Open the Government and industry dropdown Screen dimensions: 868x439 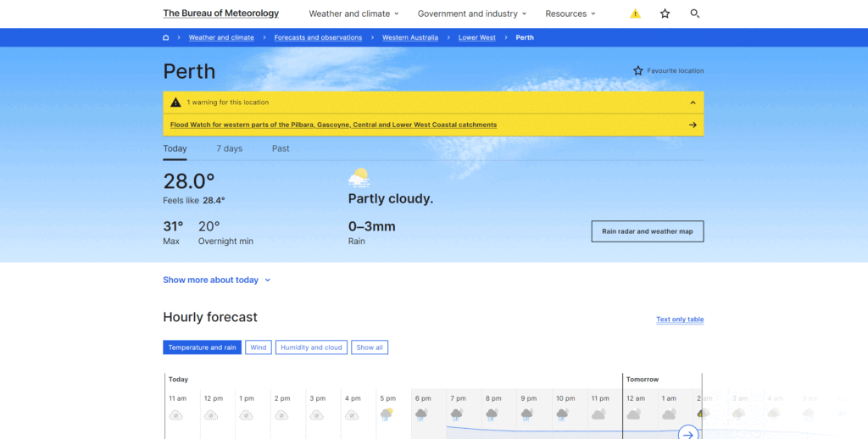pos(471,14)
